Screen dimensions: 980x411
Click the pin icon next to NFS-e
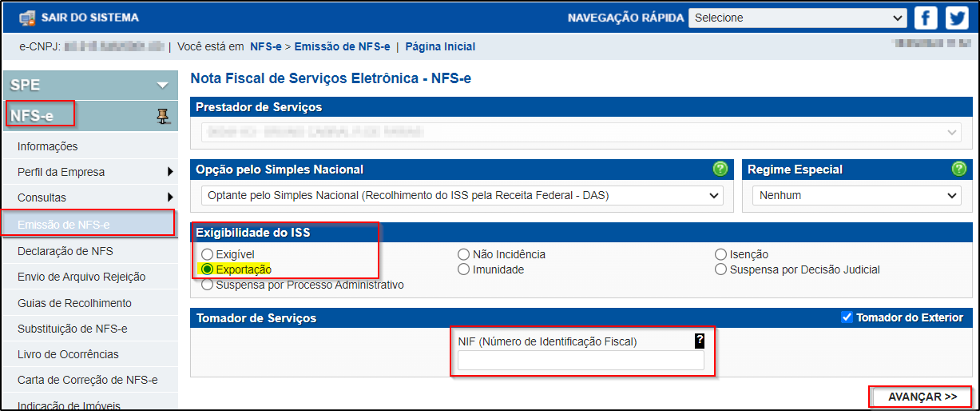point(163,117)
